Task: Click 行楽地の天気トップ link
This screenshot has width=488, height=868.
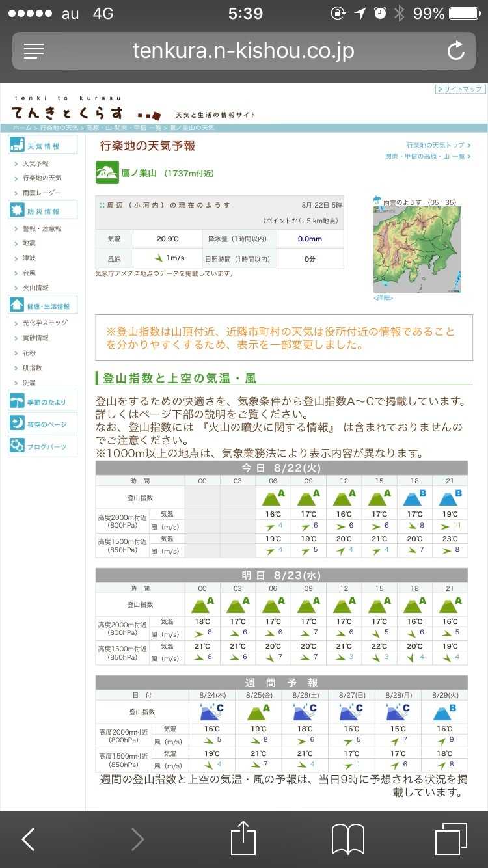Action: (435, 145)
